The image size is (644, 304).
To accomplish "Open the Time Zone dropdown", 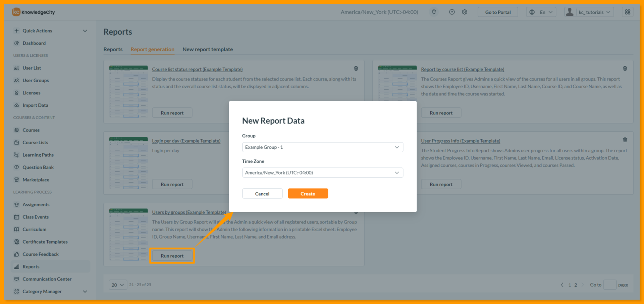I will pos(322,172).
